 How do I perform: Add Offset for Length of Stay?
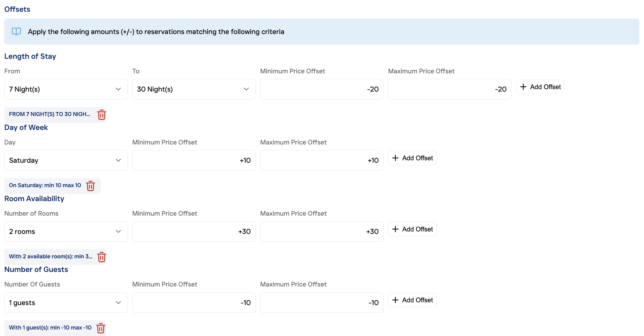tap(540, 87)
